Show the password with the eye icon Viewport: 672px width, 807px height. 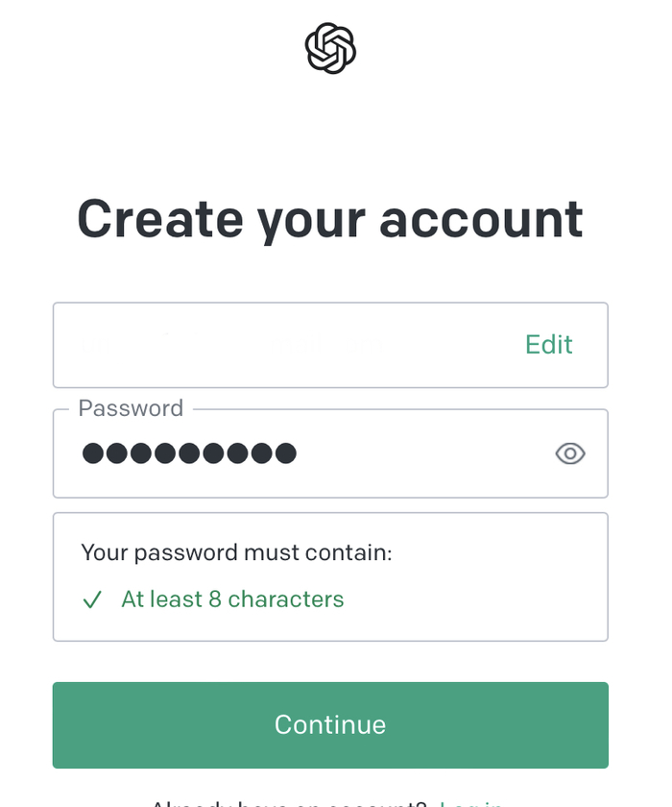570,453
